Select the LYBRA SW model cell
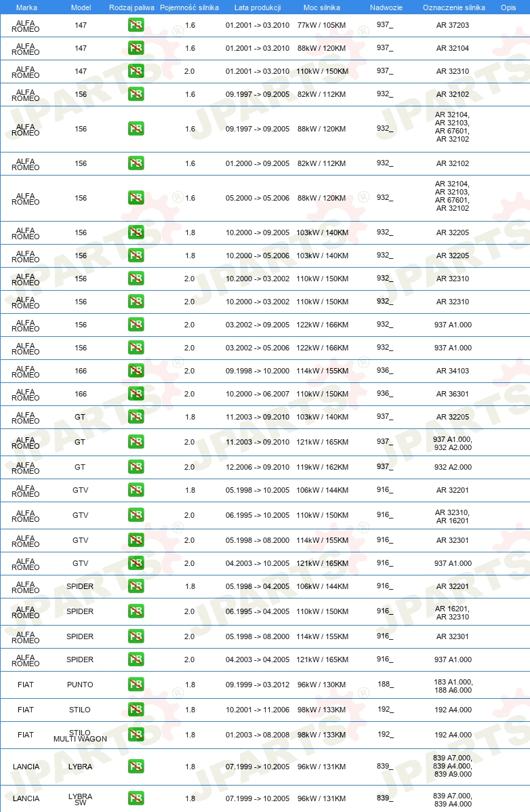Screen dimensions: 530x812 click(80, 799)
